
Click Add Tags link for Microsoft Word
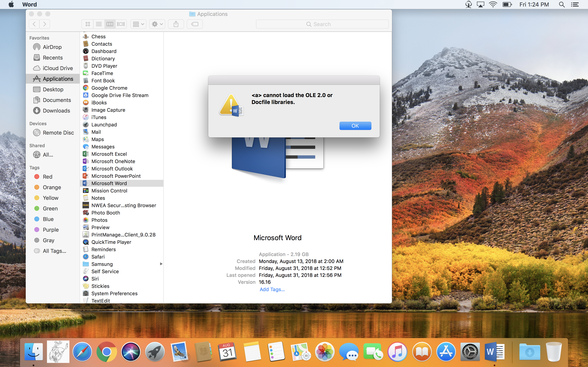[271, 289]
